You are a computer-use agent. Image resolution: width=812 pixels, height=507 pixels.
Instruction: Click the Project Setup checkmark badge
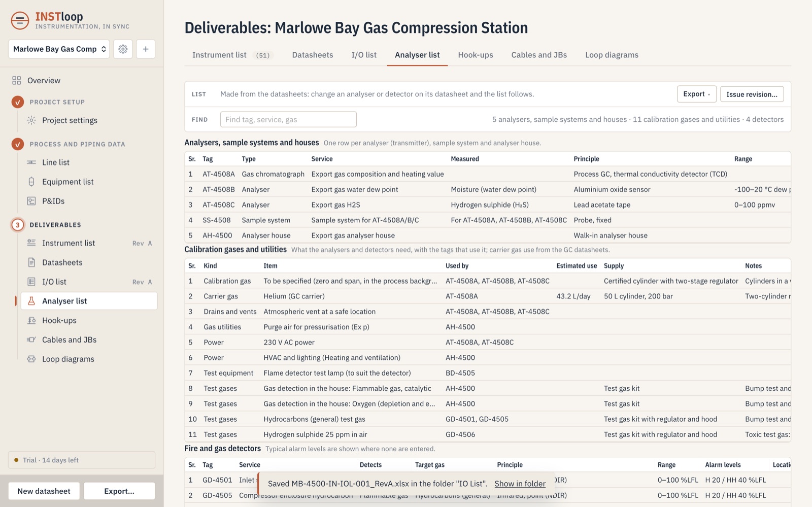18,102
